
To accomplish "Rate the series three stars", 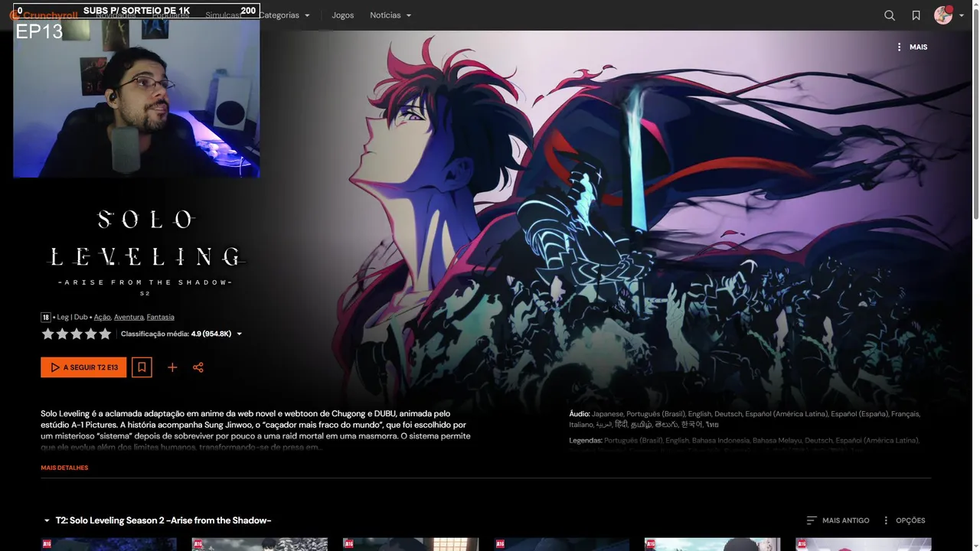I will tap(77, 334).
